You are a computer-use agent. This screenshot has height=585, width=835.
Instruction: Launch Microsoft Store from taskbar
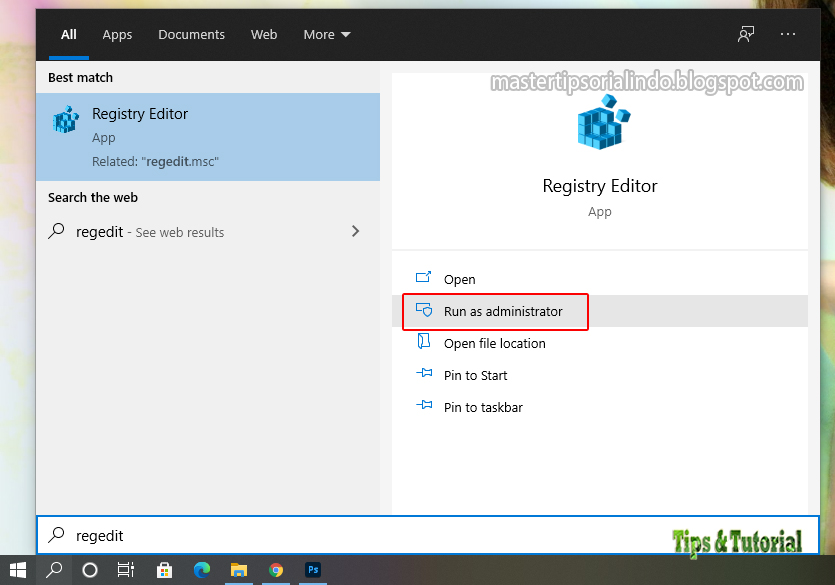[164, 570]
